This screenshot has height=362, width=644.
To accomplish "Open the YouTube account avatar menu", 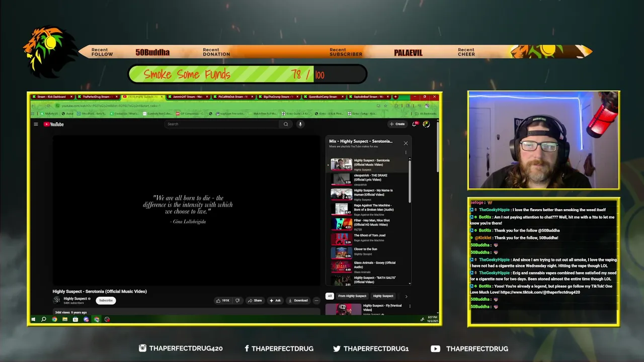I will coord(426,124).
